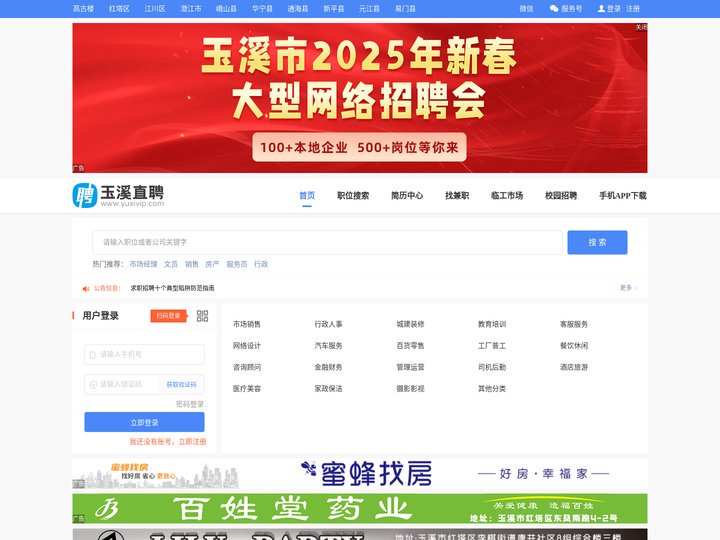Open the 百姓堂药业 green ad banner
The width and height of the screenshot is (720, 540).
360,509
